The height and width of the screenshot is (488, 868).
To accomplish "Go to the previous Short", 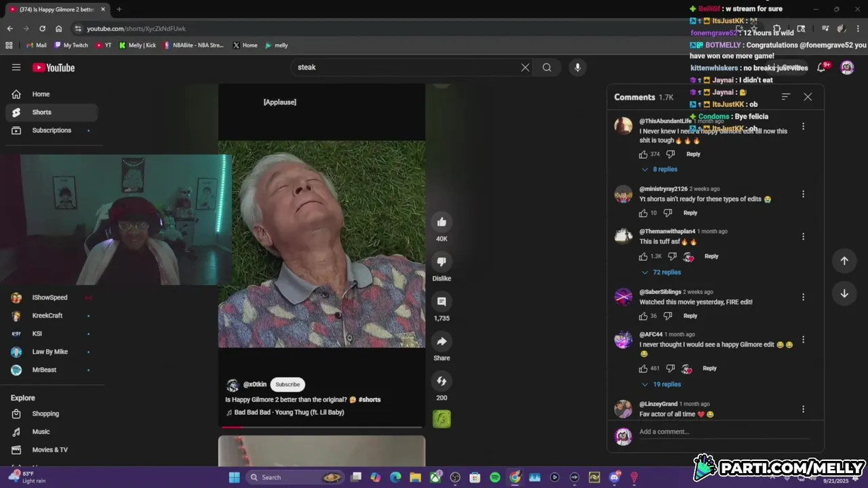I will pyautogui.click(x=844, y=261).
